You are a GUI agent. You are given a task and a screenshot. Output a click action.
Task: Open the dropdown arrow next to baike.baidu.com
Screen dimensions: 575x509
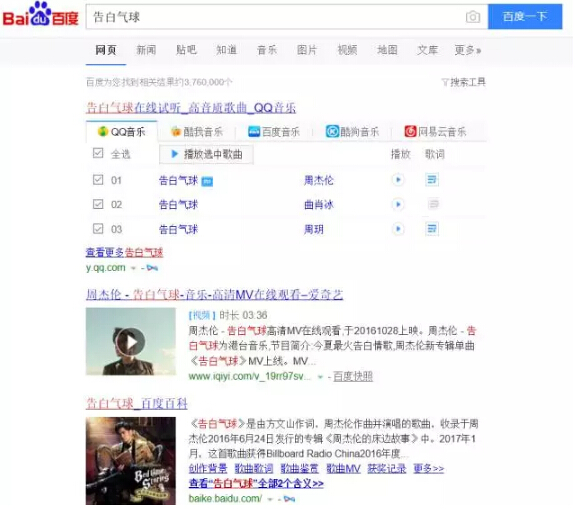coord(270,499)
